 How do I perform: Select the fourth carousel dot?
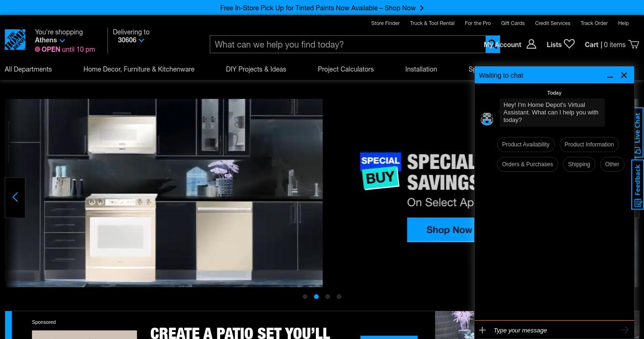click(339, 297)
